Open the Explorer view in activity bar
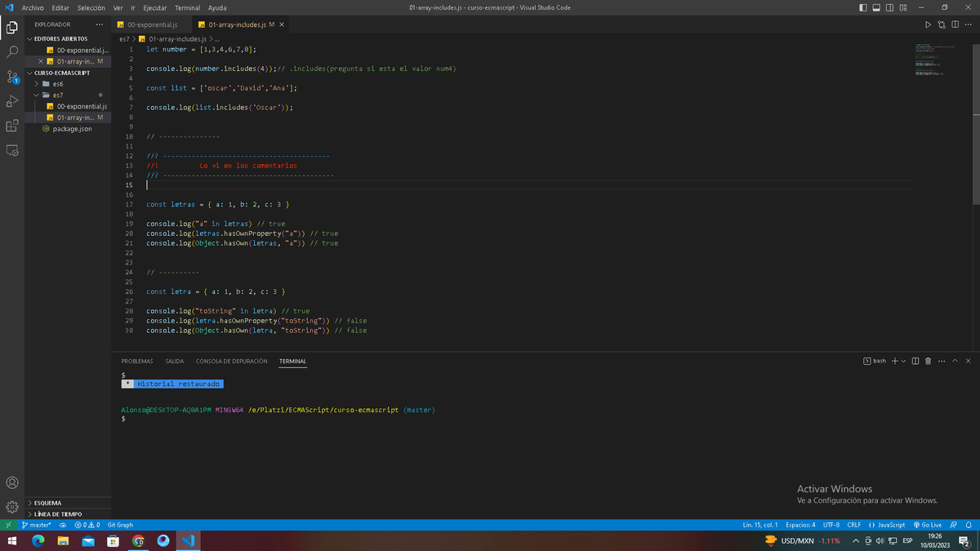Viewport: 980px width, 551px height. coord(12,28)
